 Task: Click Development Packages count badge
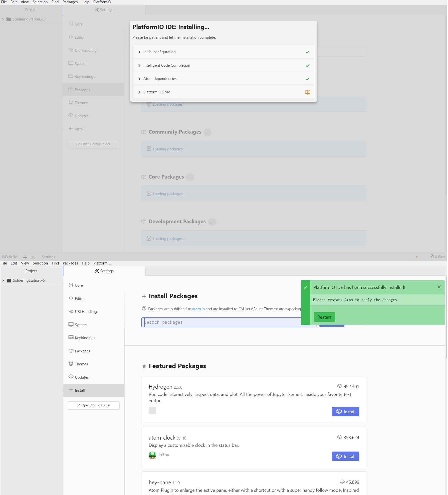(212, 222)
